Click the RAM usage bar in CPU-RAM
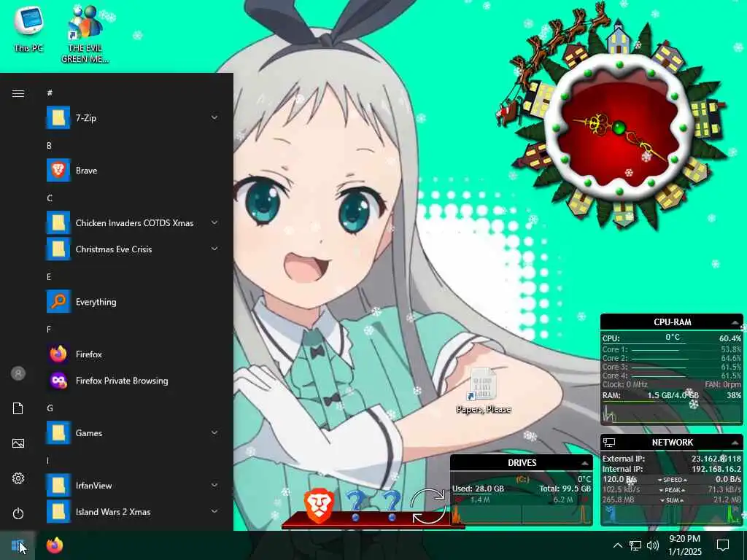Image resolution: width=747 pixels, height=560 pixels. (672, 402)
